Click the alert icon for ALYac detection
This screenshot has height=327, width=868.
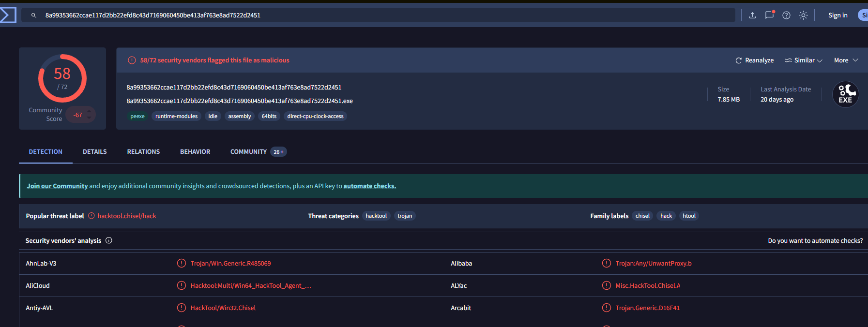606,285
